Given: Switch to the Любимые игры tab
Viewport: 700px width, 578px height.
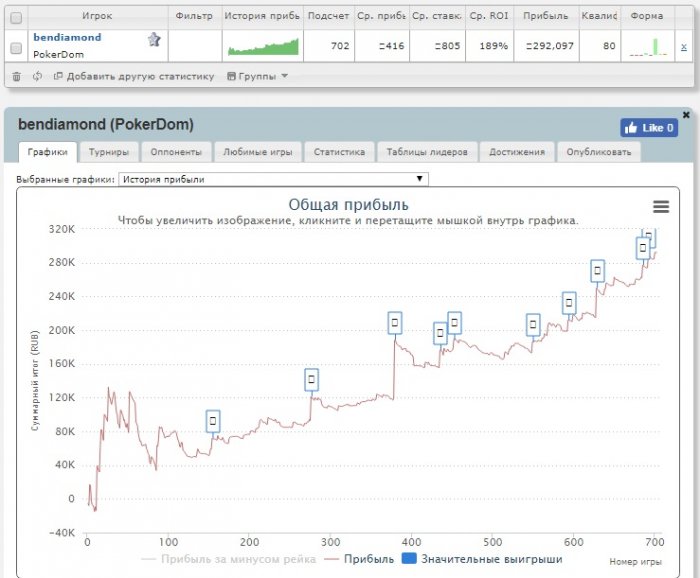Looking at the screenshot, I should point(258,152).
